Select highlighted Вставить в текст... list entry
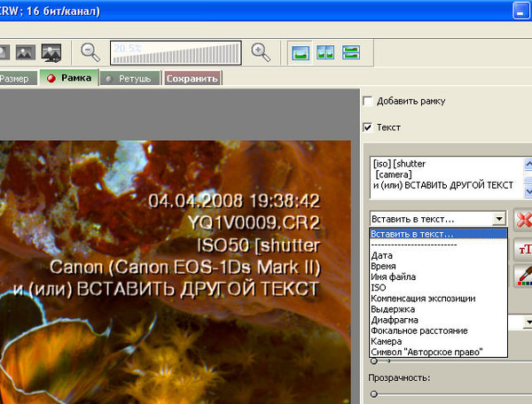 tap(438, 234)
